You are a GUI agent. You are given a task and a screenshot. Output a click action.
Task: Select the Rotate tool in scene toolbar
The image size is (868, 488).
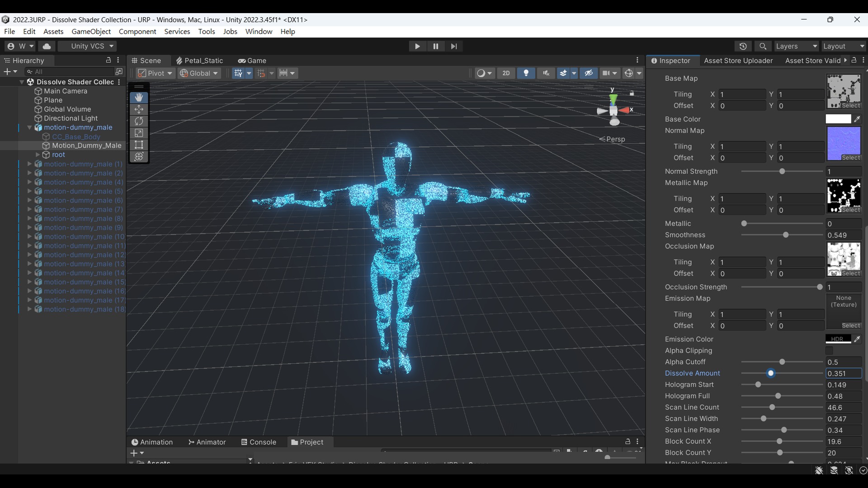139,121
